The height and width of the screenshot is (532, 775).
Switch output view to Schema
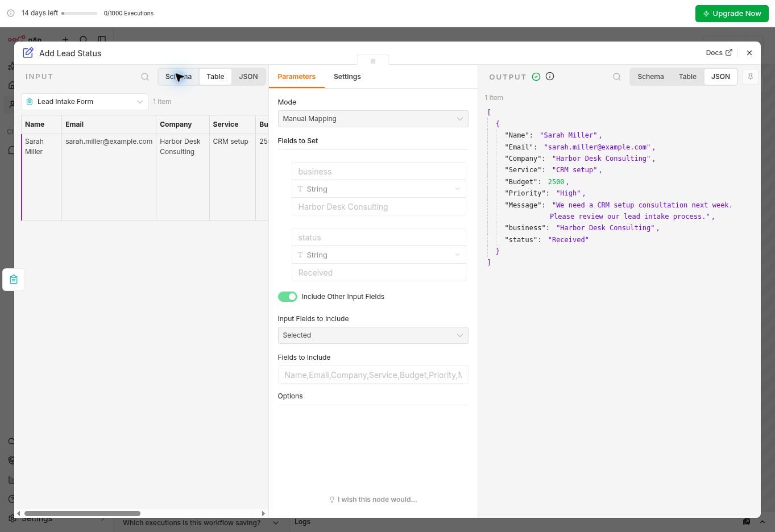(x=650, y=77)
